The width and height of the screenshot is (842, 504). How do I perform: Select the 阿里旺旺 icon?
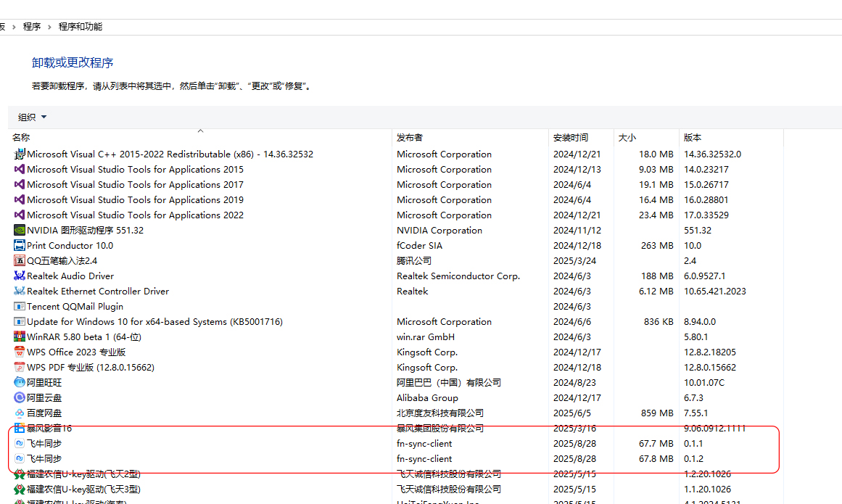coord(20,383)
